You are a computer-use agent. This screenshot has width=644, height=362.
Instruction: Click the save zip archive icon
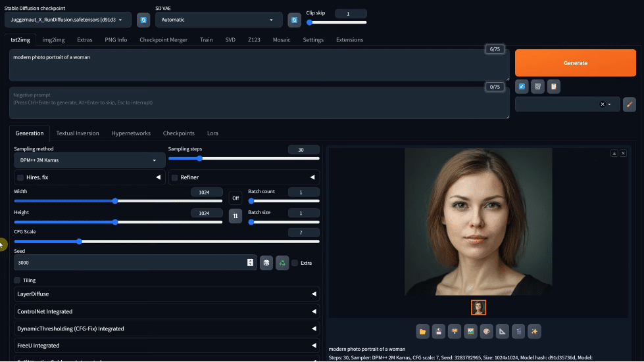455,331
